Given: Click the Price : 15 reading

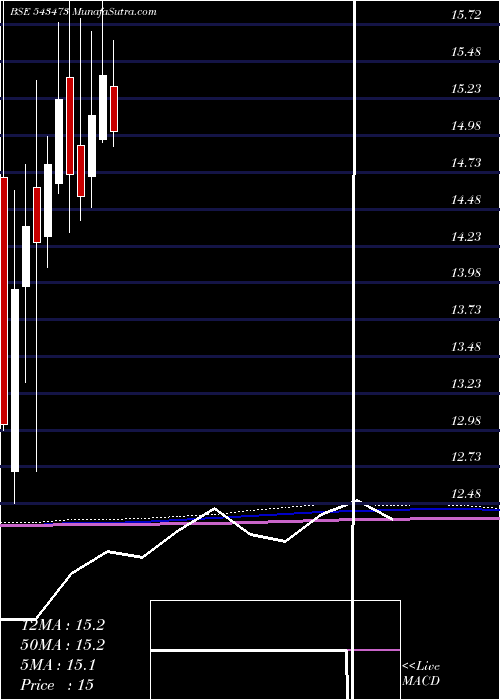Looking at the screenshot, I should (x=57, y=685).
